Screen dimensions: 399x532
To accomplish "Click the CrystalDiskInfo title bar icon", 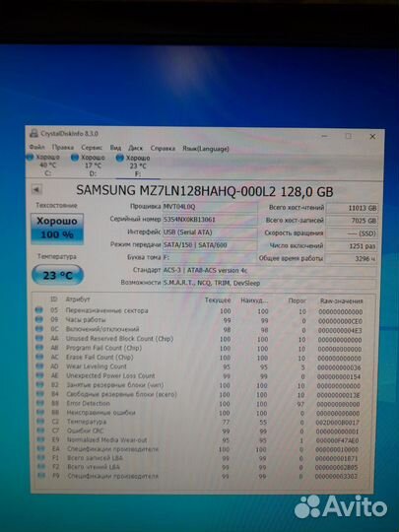I will (33, 133).
